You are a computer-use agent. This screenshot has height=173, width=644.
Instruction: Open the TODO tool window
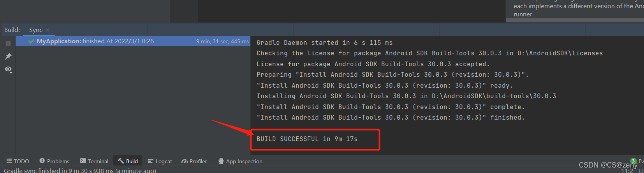(18, 161)
